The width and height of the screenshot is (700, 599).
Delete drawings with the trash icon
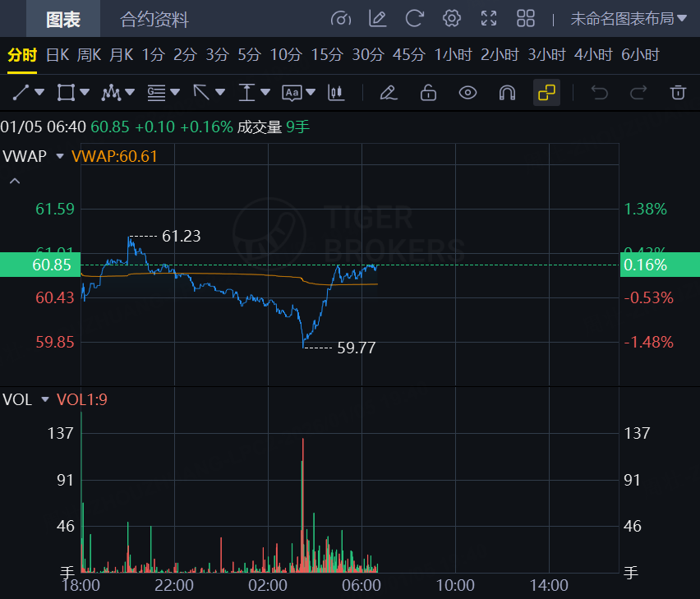[678, 93]
